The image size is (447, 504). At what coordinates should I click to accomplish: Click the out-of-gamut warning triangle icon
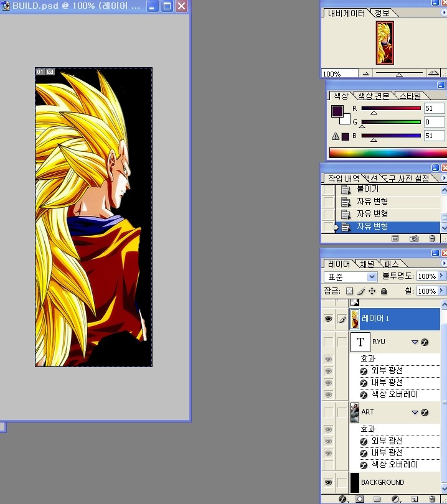[336, 136]
